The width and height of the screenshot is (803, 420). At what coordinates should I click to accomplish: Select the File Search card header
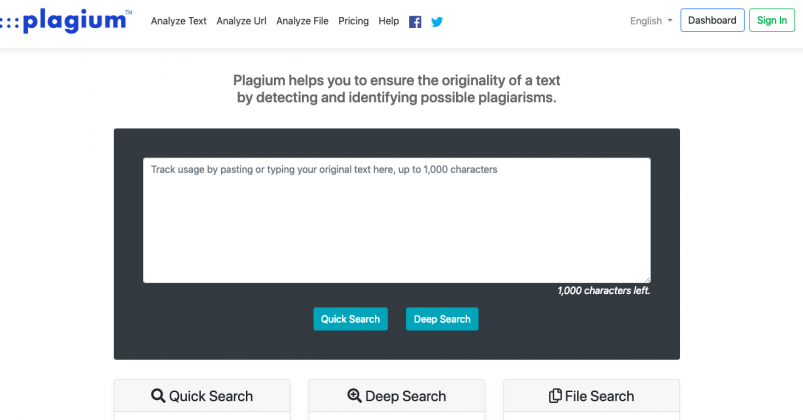(x=591, y=396)
